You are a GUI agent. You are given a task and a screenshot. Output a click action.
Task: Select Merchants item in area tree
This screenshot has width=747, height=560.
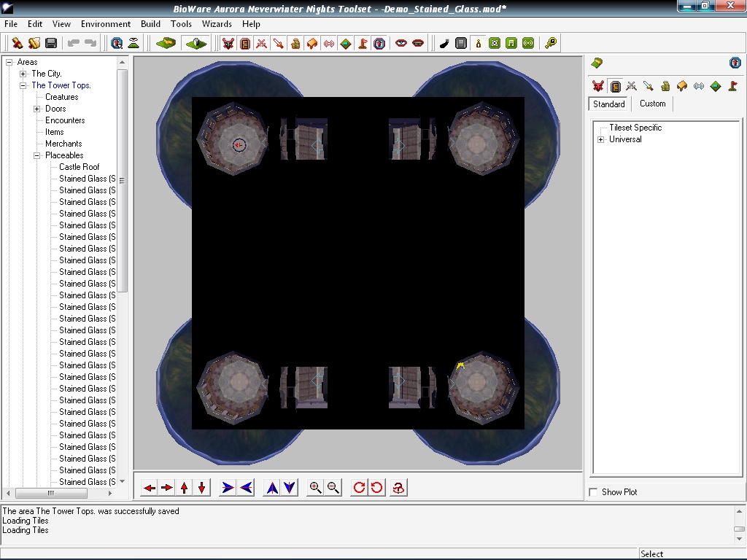coord(63,144)
